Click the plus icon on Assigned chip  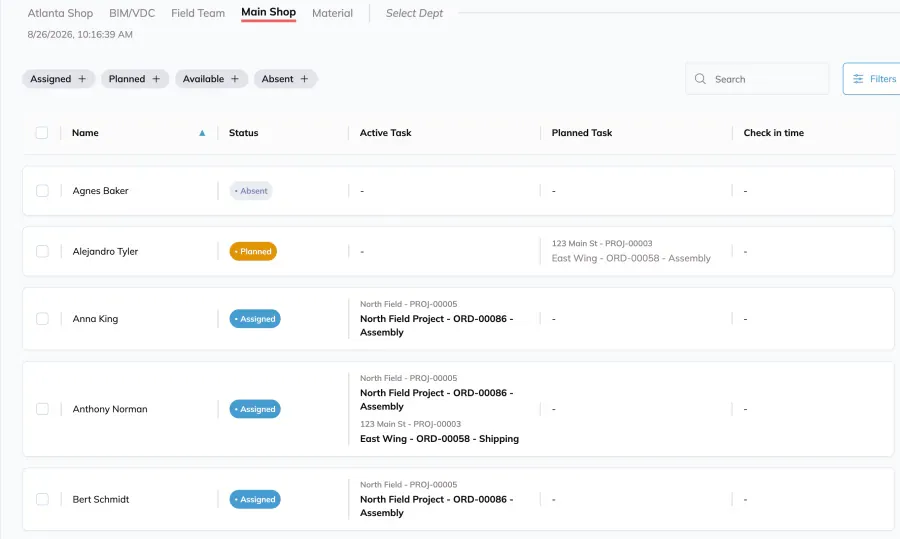(x=82, y=79)
